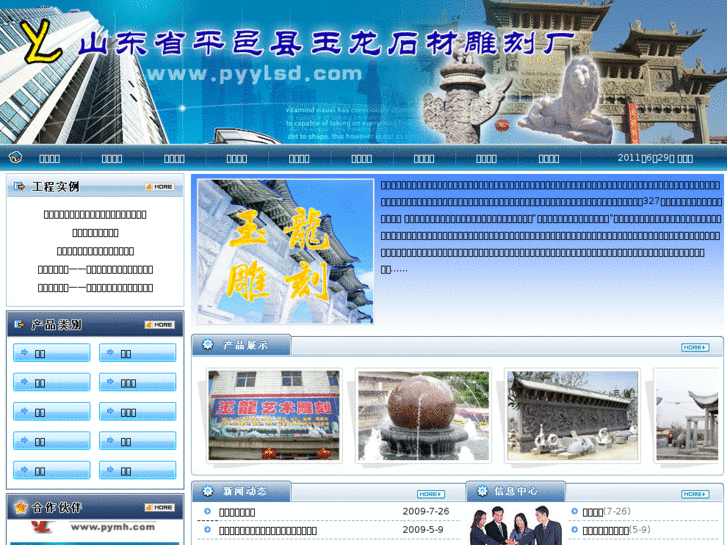View the 玉龍艺术雕刻 storefront product photo
The width and height of the screenshot is (727, 545).
pos(274,416)
